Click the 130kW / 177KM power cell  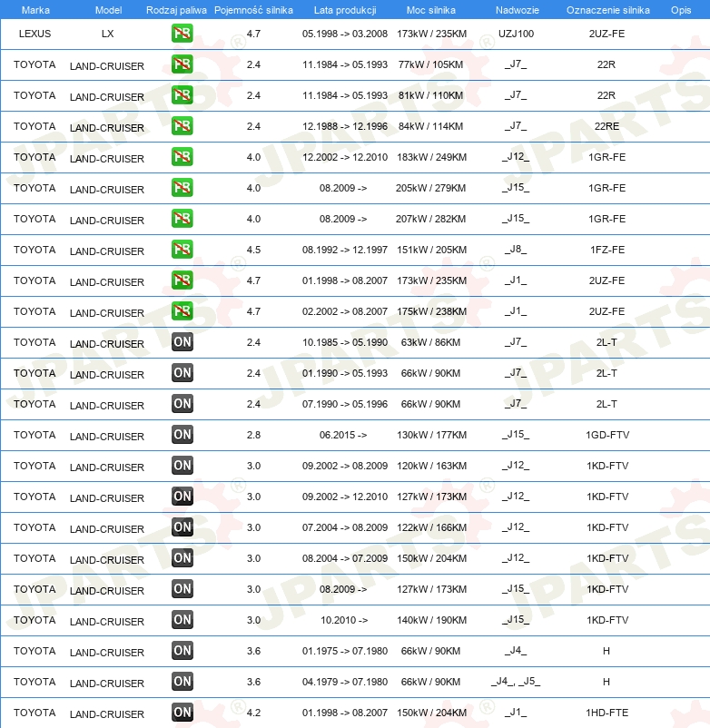[431, 435]
